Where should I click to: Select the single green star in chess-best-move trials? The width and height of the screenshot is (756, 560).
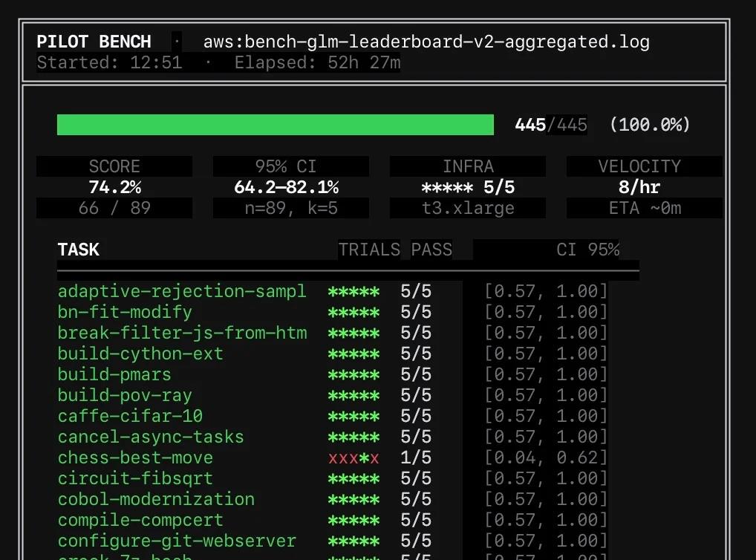pyautogui.click(x=363, y=458)
